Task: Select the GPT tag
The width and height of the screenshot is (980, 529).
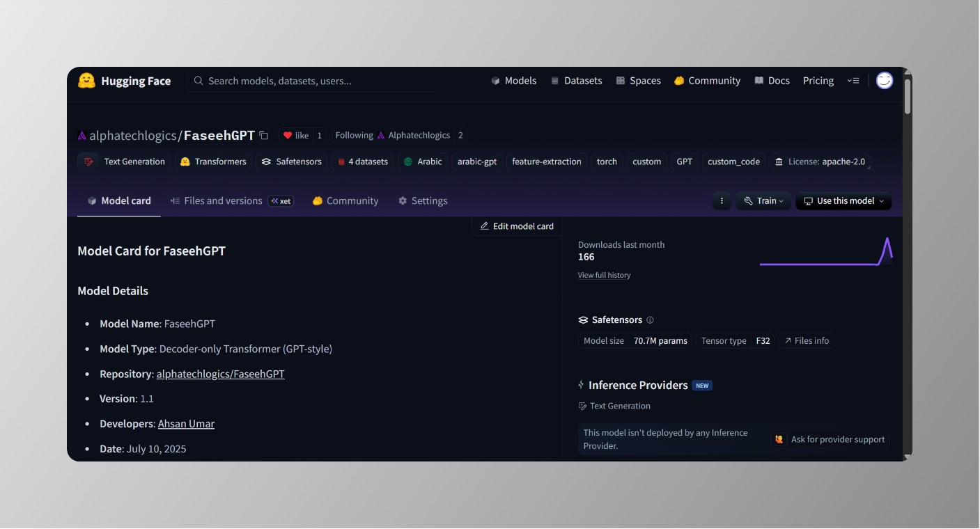Action: tap(685, 161)
